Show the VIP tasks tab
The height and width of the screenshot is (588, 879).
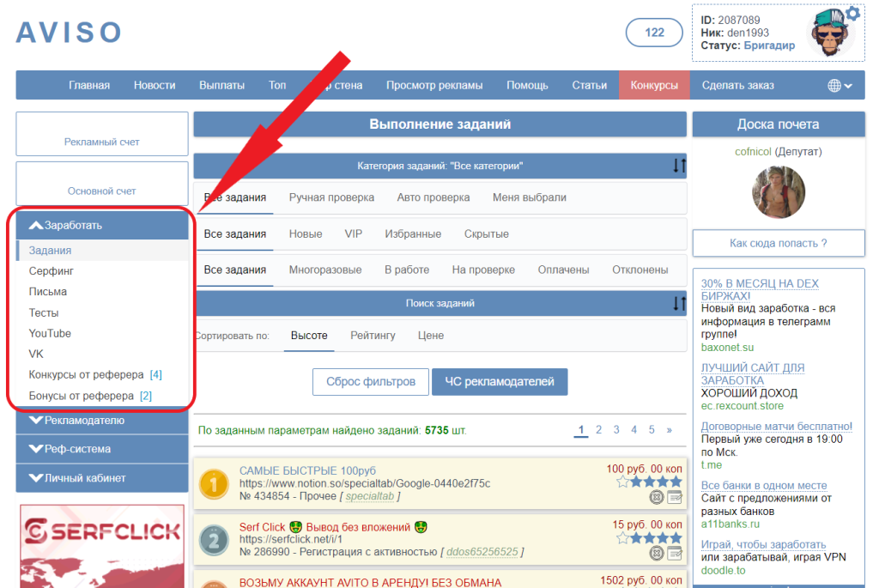pos(353,233)
